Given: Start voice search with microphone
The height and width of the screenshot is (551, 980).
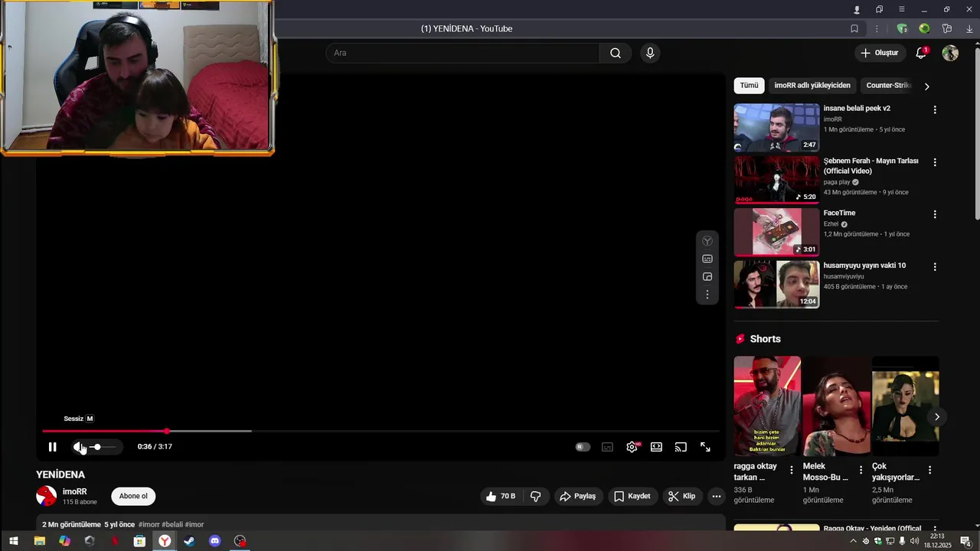Looking at the screenshot, I should (650, 53).
